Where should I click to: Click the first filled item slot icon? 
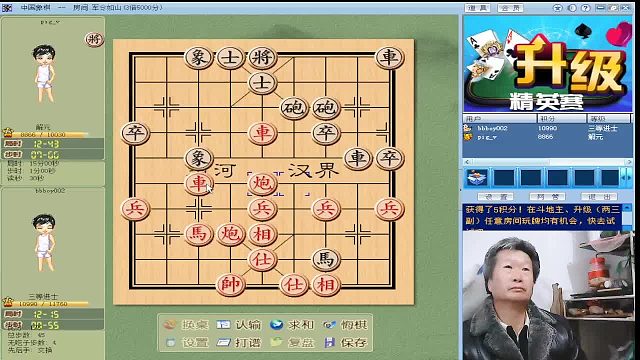[477, 178]
